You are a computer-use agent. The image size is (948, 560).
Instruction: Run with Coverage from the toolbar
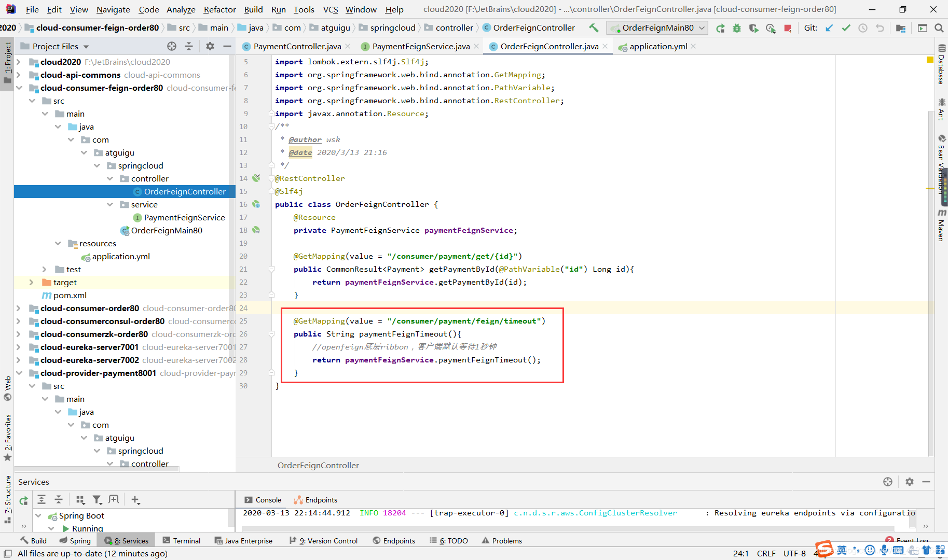tap(753, 28)
